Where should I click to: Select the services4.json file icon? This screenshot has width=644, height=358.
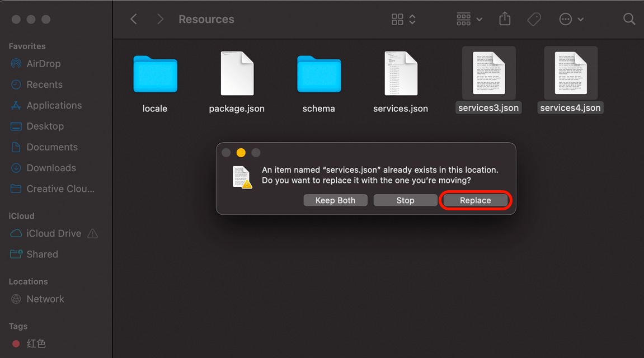(x=571, y=73)
